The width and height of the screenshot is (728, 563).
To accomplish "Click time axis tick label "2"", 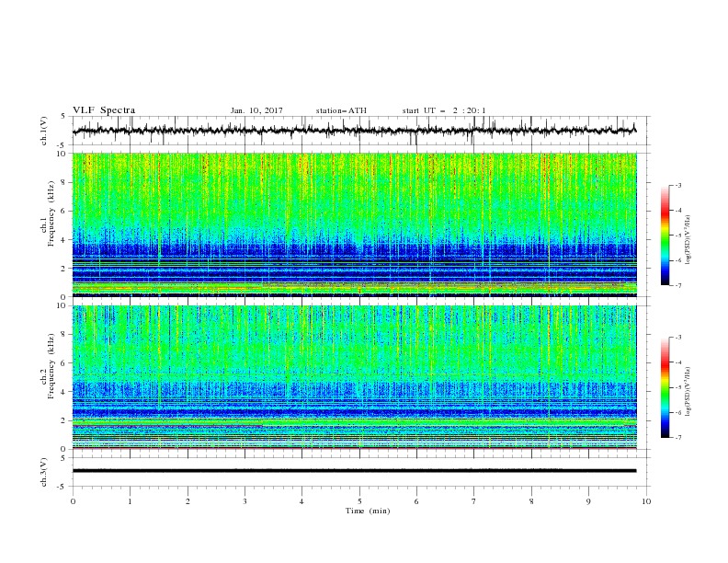I will [x=188, y=501].
